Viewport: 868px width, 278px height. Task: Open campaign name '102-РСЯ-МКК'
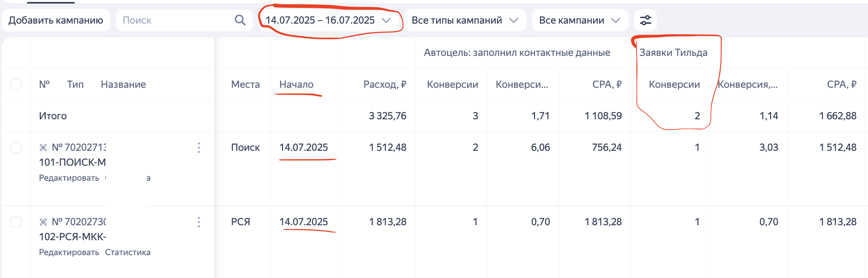[x=72, y=237]
